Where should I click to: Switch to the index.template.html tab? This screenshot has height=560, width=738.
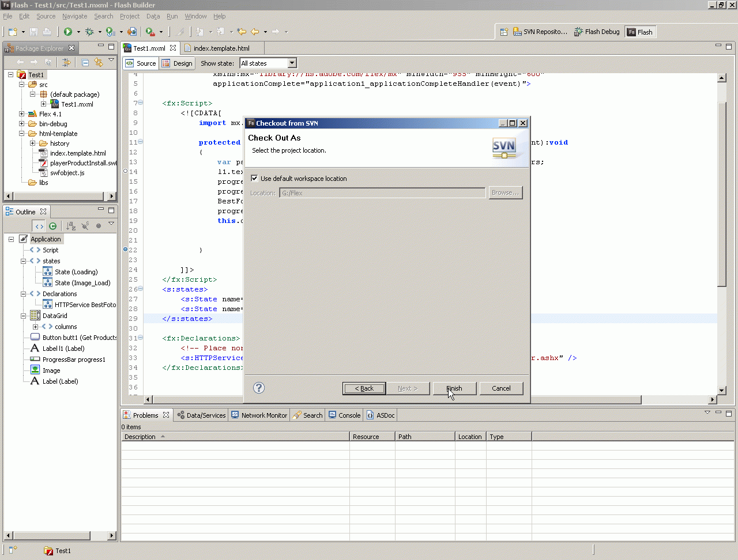pos(221,48)
